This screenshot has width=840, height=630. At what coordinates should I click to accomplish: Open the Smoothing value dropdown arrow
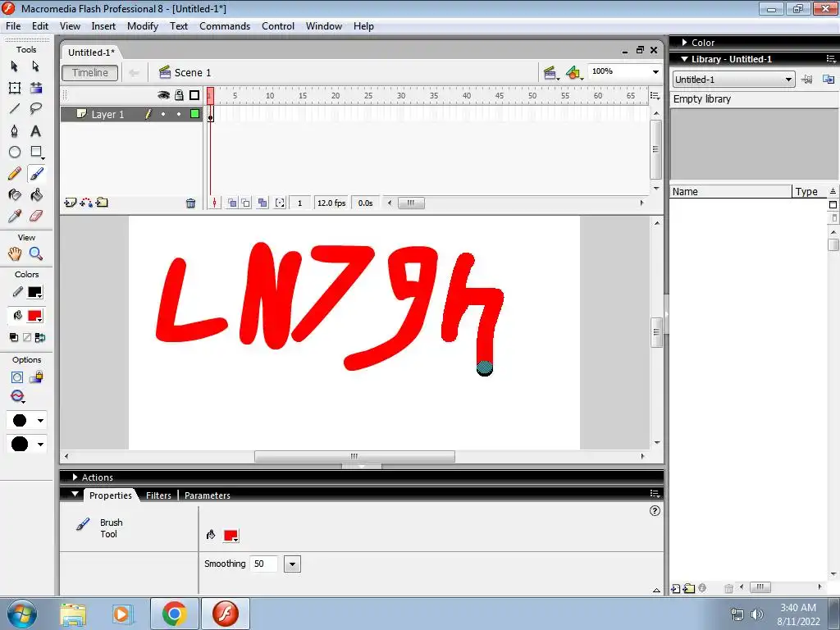click(x=292, y=564)
